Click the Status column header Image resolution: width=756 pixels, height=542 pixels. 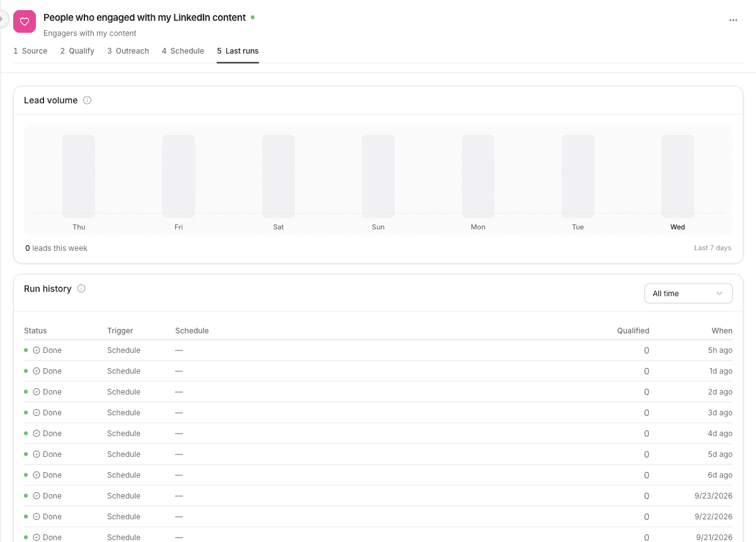pyautogui.click(x=35, y=331)
